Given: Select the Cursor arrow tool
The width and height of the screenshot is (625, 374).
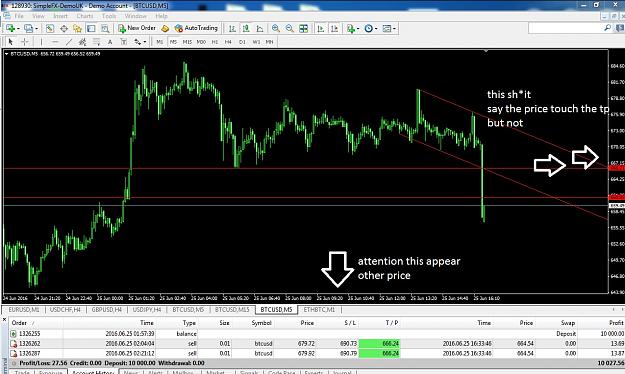Looking at the screenshot, I should tap(11, 41).
